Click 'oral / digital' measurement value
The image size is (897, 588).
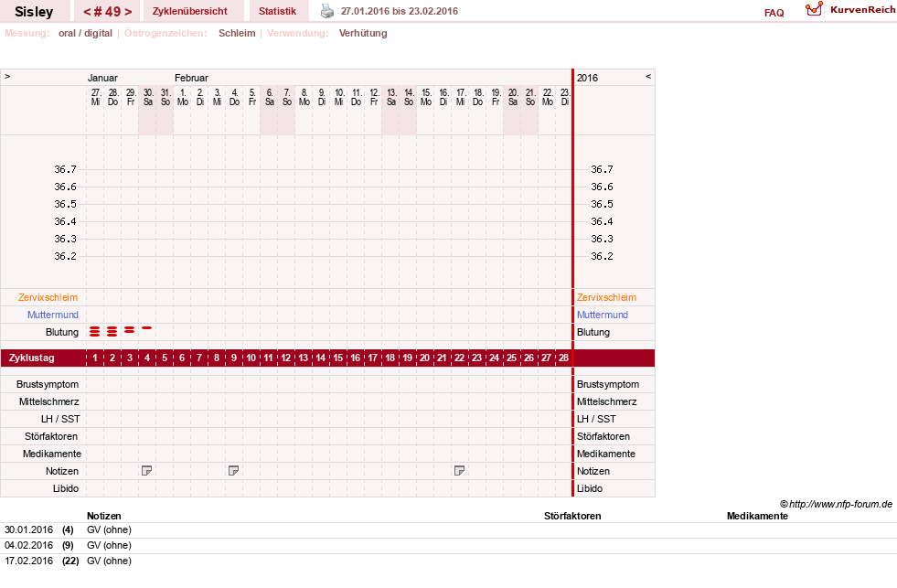coord(85,33)
